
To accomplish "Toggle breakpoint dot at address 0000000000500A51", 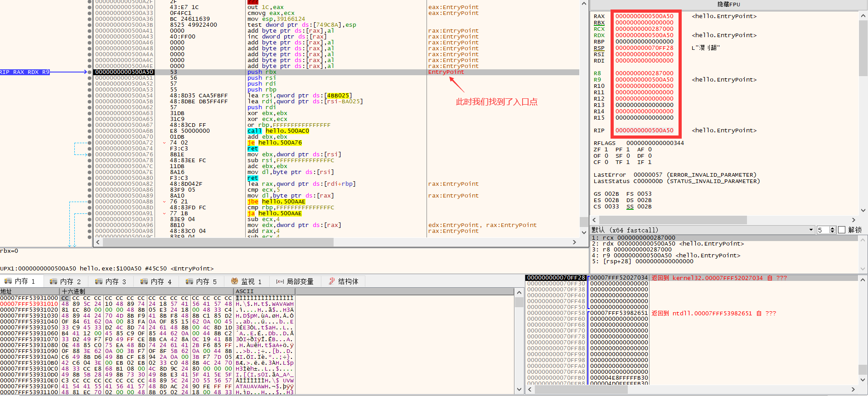I will 89,78.
